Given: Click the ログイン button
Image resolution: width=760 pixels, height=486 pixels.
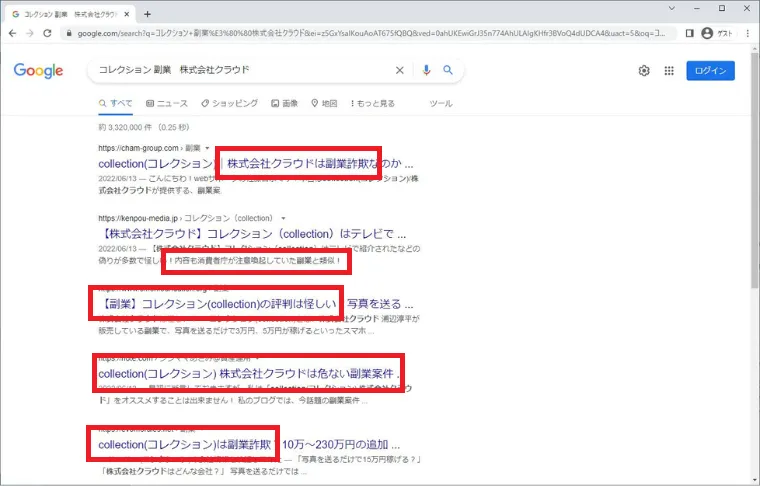Looking at the screenshot, I should pos(710,71).
